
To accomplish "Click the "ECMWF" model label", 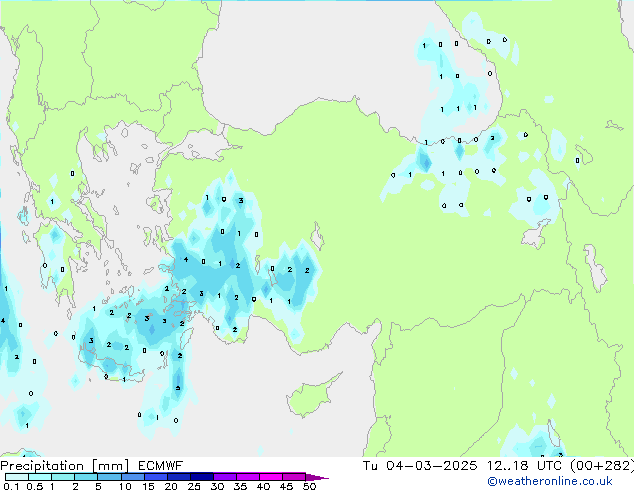I will [160, 466].
